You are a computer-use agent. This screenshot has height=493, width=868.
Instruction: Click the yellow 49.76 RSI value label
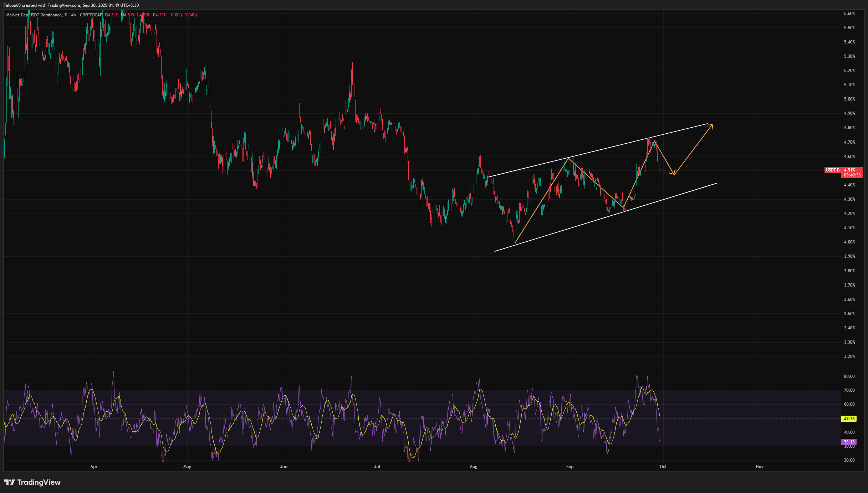click(849, 419)
